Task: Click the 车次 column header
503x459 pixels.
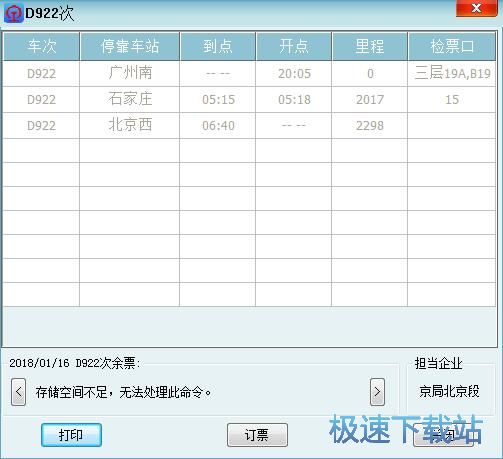Action: click(x=42, y=46)
